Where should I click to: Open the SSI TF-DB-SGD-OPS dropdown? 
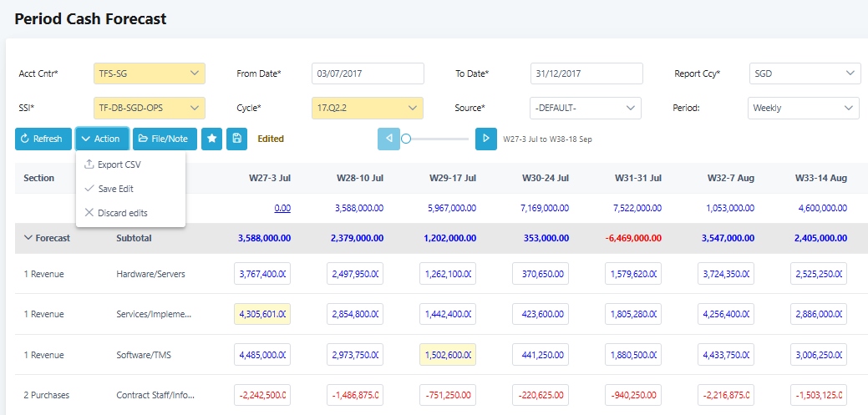coord(149,108)
